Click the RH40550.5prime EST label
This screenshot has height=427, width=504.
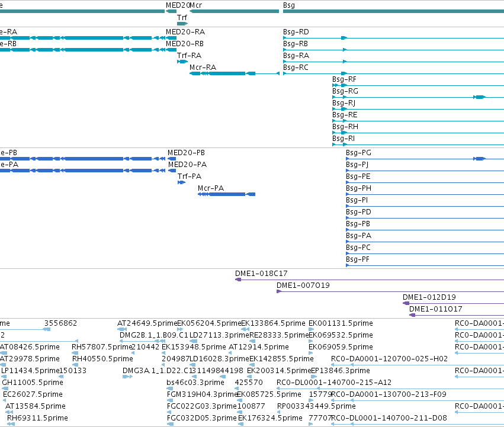(x=102, y=359)
